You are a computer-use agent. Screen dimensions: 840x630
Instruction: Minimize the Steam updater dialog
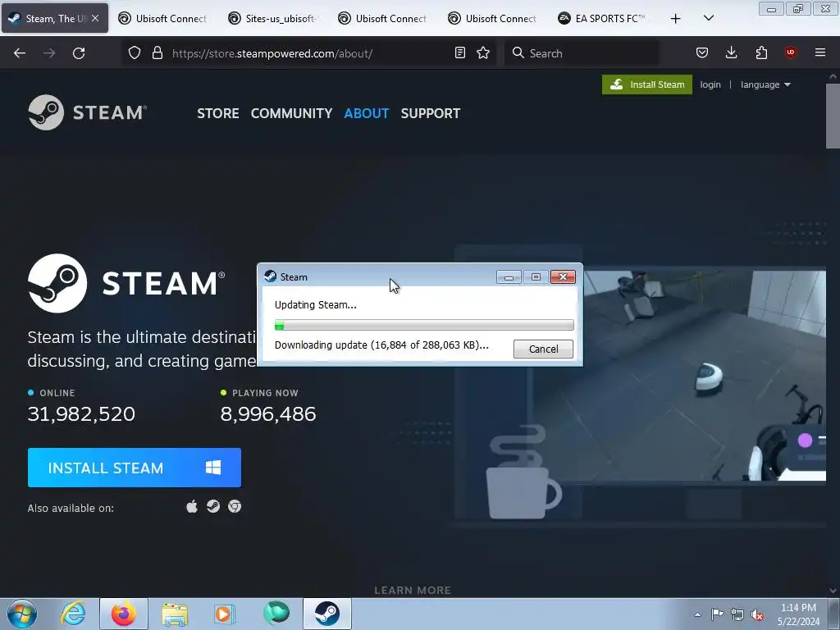(x=509, y=277)
